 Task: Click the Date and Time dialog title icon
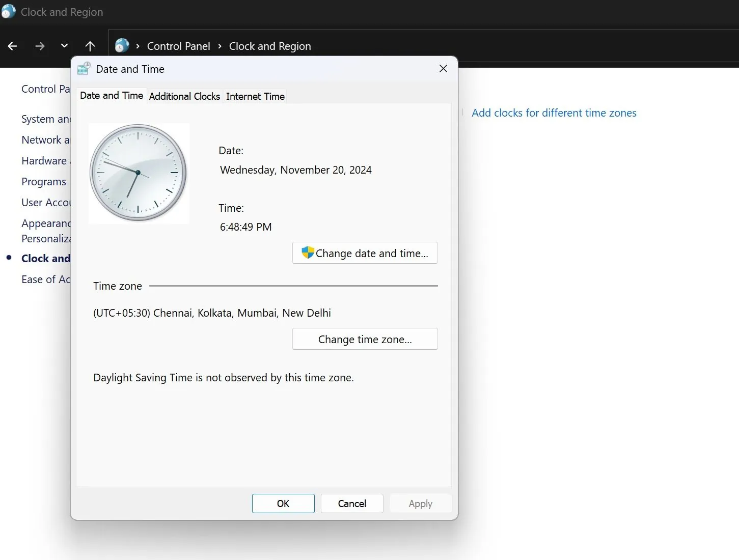click(x=84, y=69)
